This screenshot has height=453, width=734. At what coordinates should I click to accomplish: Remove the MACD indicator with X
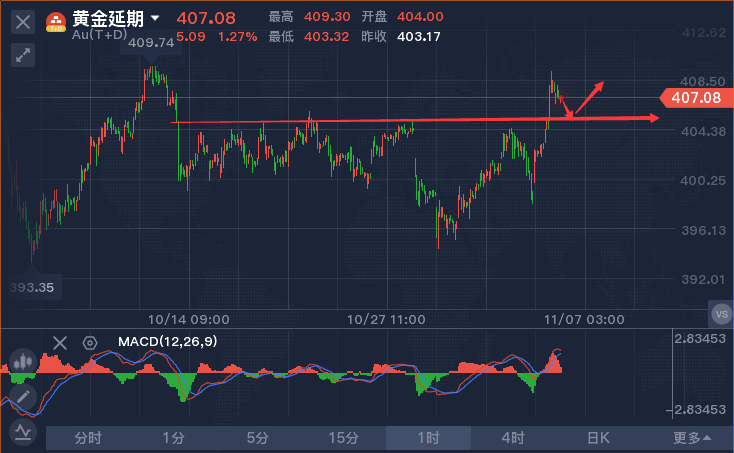[x=60, y=343]
